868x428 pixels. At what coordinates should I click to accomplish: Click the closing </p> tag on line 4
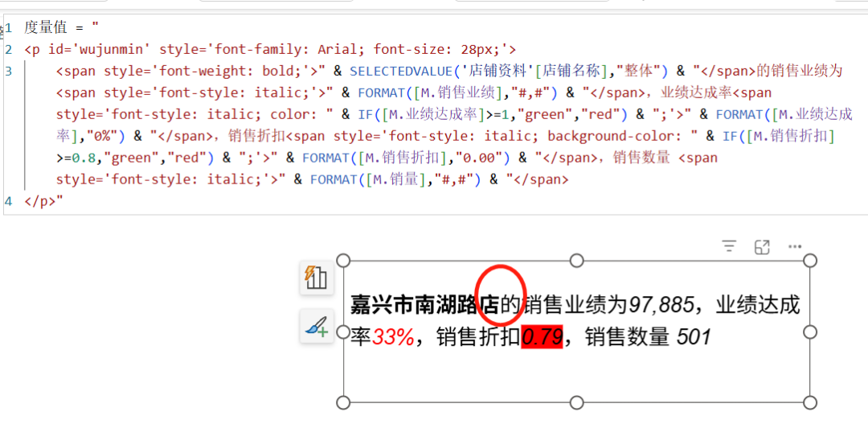(x=40, y=200)
